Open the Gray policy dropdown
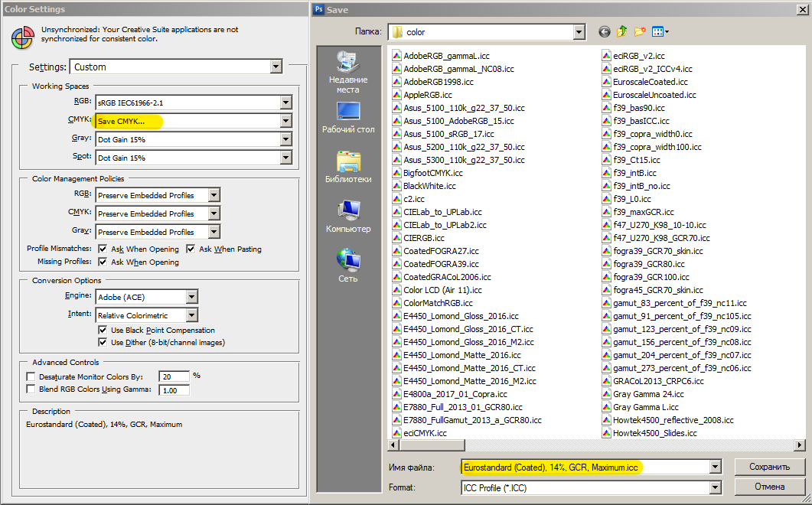Viewport: 812px width, 505px height. coord(214,232)
